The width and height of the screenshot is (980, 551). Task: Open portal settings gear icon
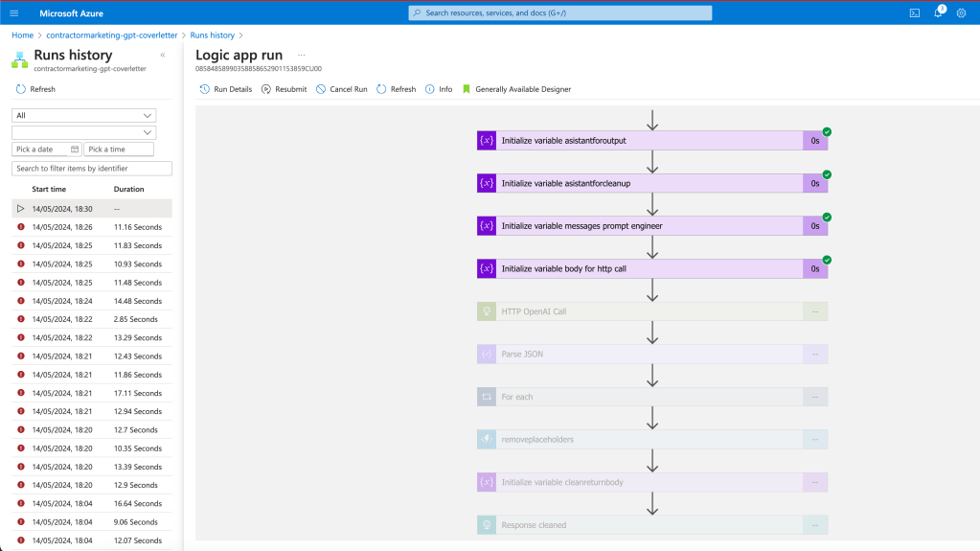[x=961, y=13]
